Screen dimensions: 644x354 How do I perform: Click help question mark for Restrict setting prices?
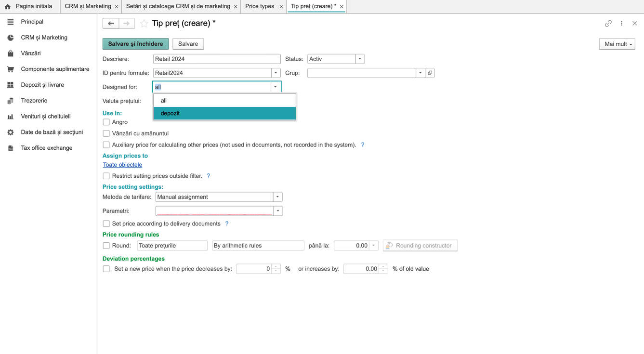click(x=209, y=176)
